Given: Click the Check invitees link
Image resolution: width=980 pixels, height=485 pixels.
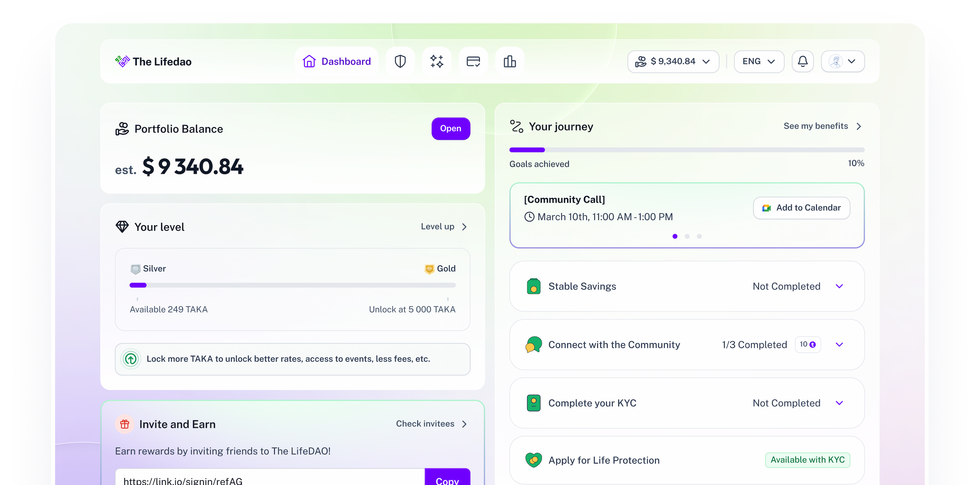Looking at the screenshot, I should 432,424.
